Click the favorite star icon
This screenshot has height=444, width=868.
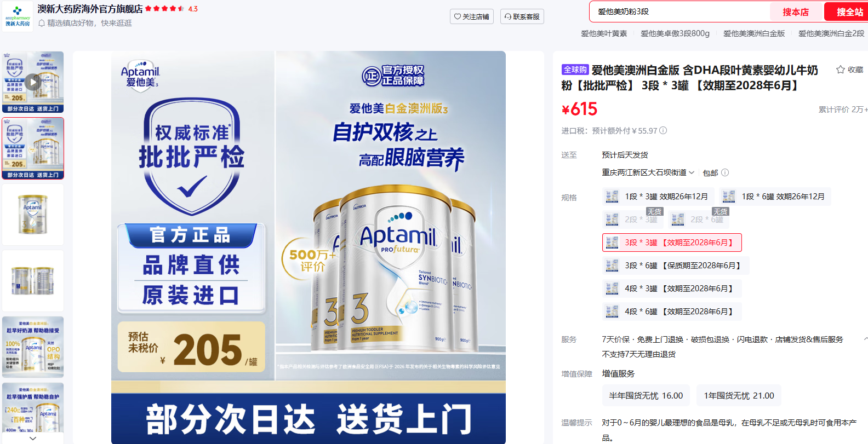point(840,70)
